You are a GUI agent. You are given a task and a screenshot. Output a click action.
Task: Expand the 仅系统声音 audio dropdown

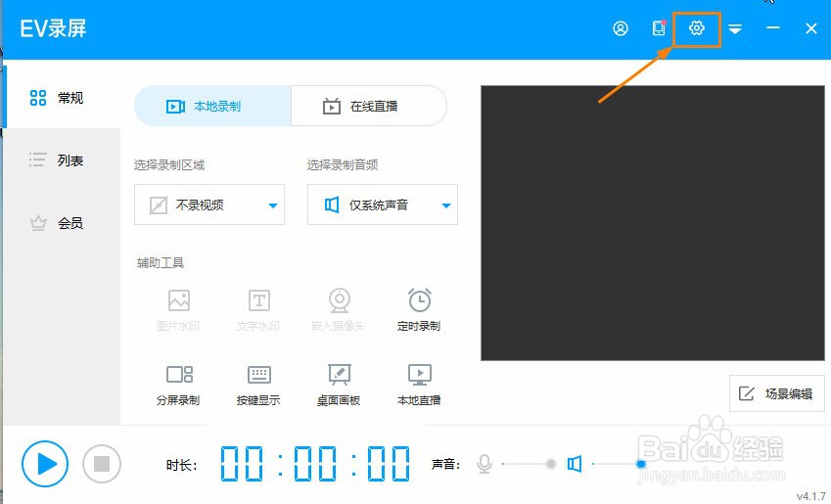[x=382, y=205]
